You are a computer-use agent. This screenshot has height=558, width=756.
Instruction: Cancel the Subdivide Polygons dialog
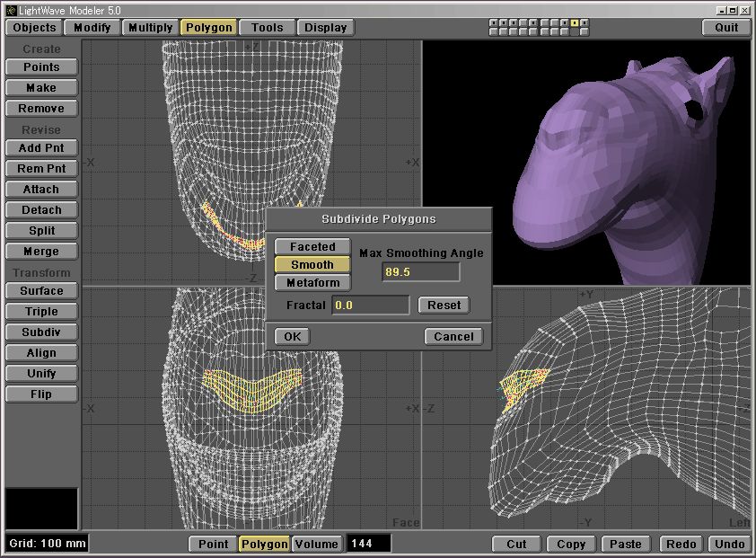click(453, 336)
